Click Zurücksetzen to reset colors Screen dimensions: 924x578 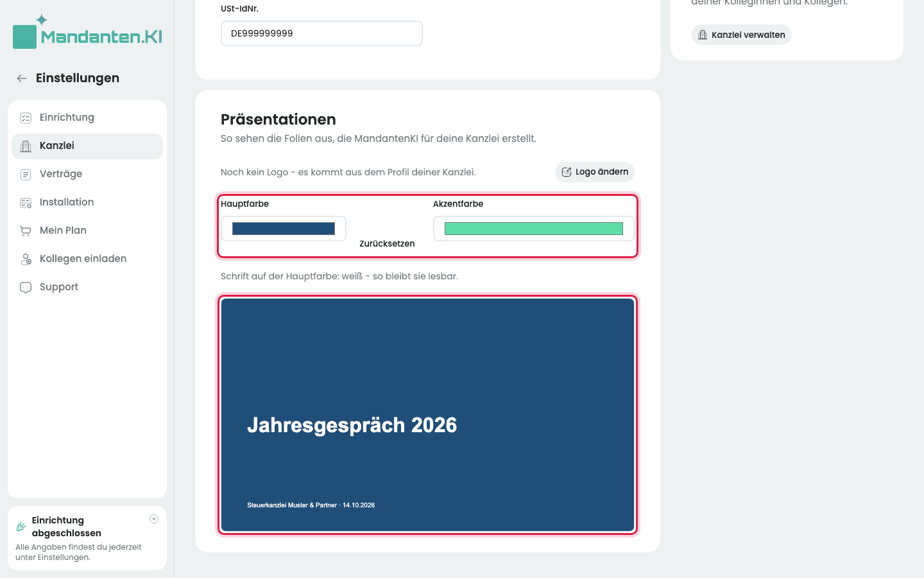pos(387,244)
